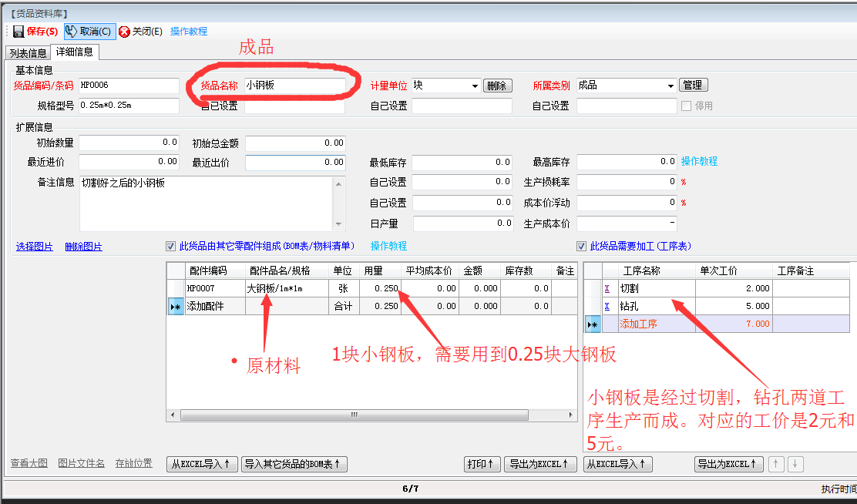Enable the 停用 checkbox
The width and height of the screenshot is (857, 504).
[x=686, y=106]
